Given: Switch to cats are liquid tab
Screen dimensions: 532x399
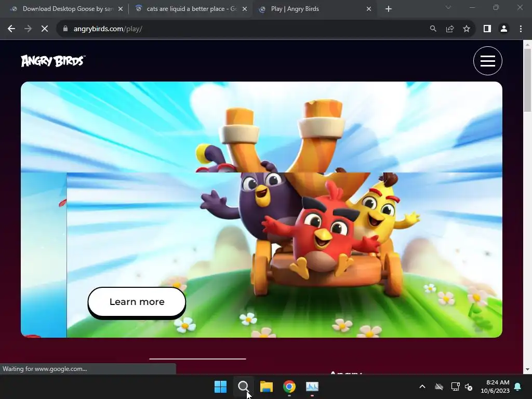Looking at the screenshot, I should tap(190, 9).
